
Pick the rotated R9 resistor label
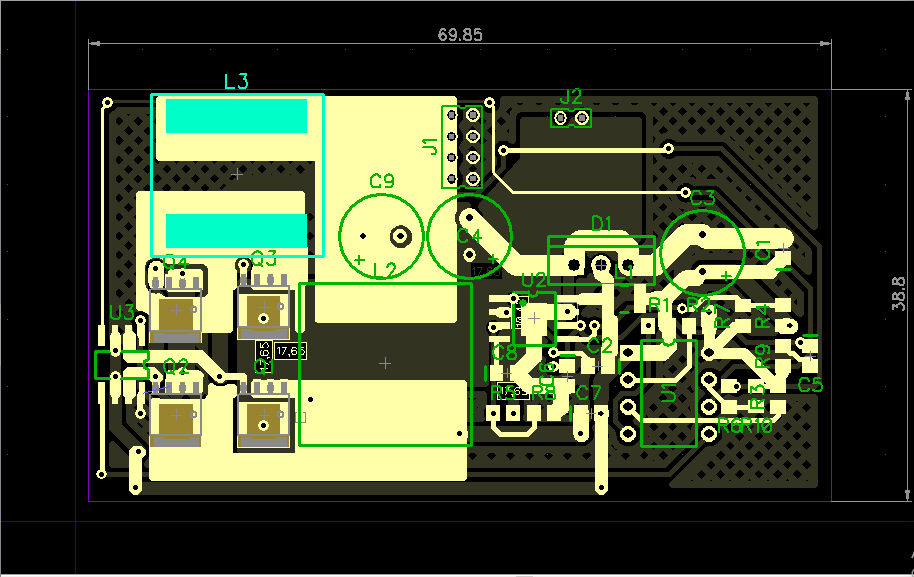coord(762,356)
